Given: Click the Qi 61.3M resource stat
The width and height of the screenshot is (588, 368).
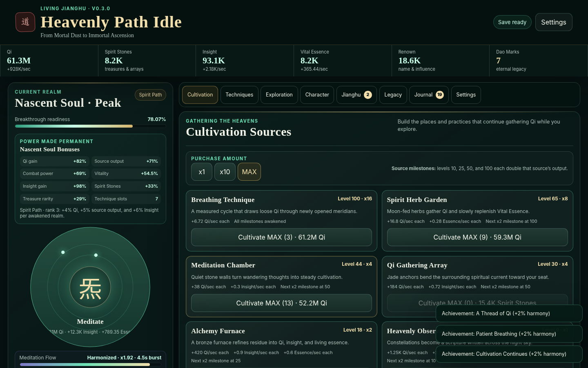Looking at the screenshot, I should (49, 61).
